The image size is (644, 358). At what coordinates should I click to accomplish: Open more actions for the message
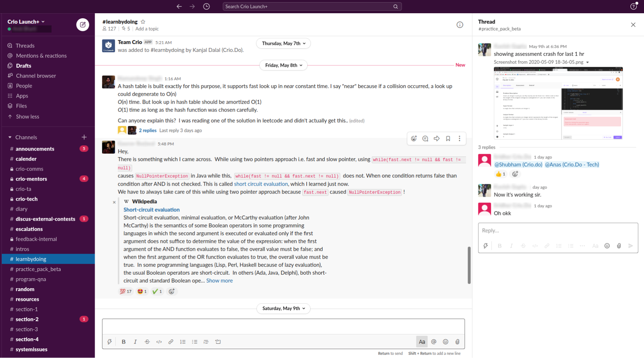(459, 138)
